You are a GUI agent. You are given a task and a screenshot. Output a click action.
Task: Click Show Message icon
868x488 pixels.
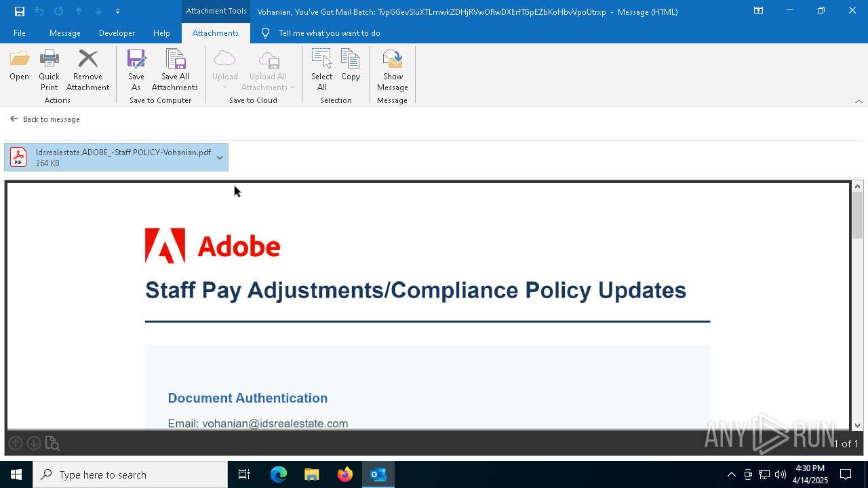coord(393,70)
